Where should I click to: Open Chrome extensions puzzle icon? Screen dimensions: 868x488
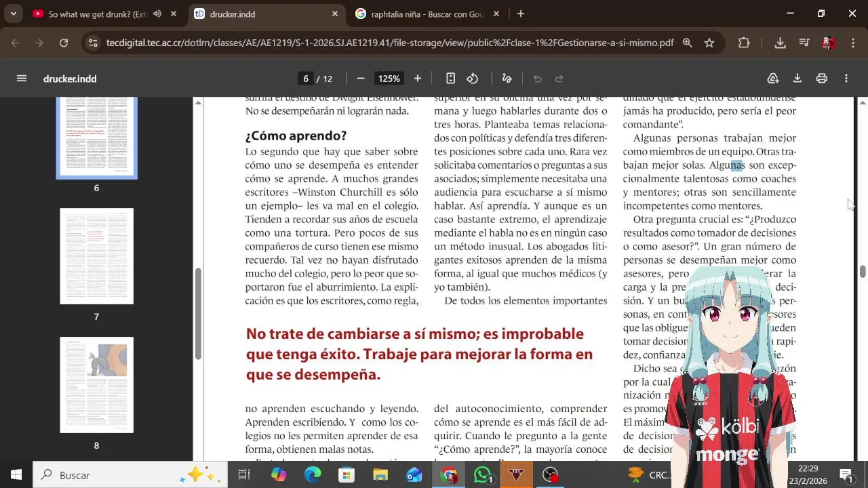coord(744,43)
